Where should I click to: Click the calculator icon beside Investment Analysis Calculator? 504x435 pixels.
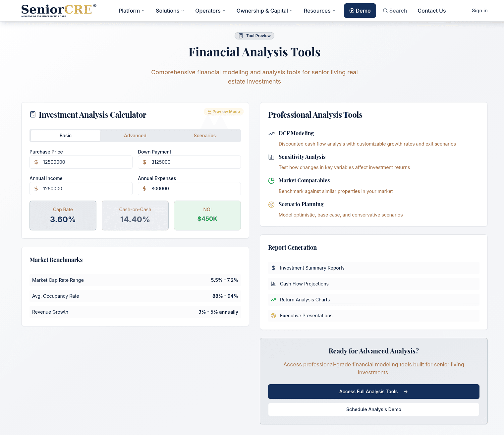tap(33, 114)
